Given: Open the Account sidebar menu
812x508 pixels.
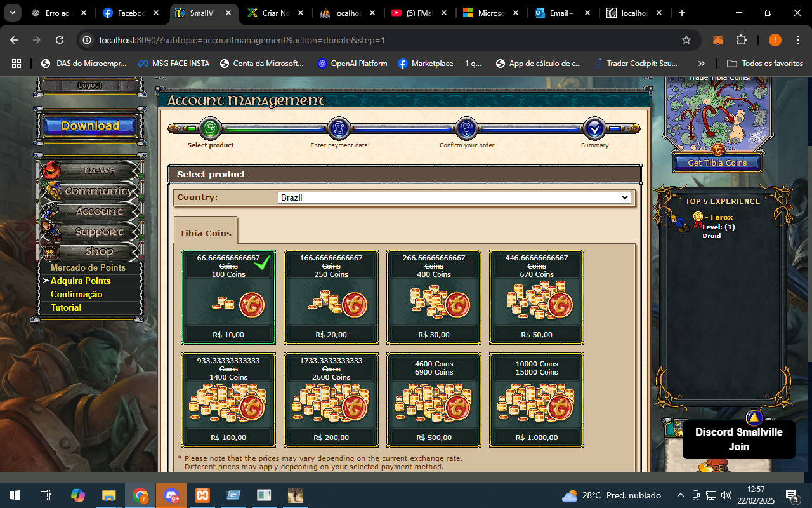Looking at the screenshot, I should [x=91, y=211].
